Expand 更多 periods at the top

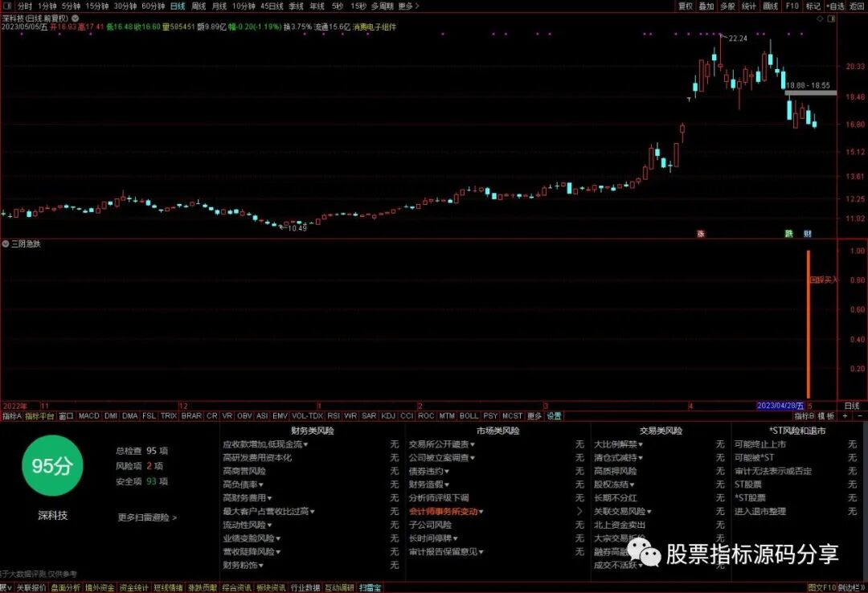[x=408, y=6]
